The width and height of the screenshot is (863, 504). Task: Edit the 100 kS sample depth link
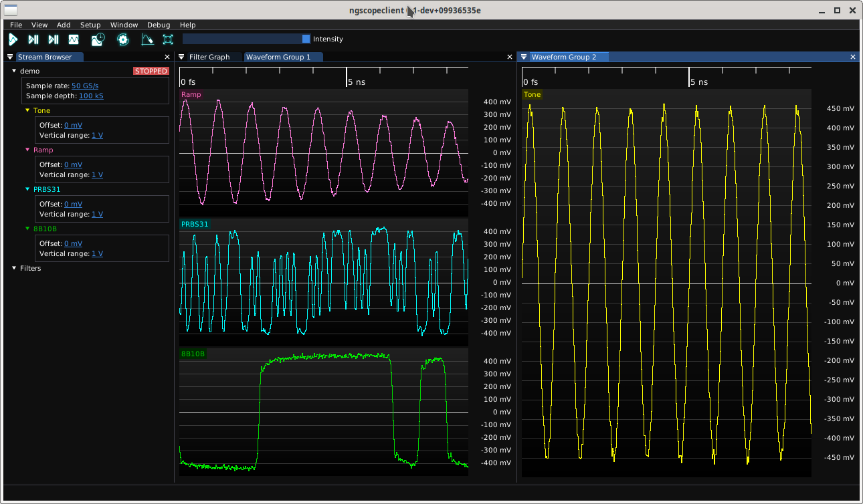coord(91,96)
